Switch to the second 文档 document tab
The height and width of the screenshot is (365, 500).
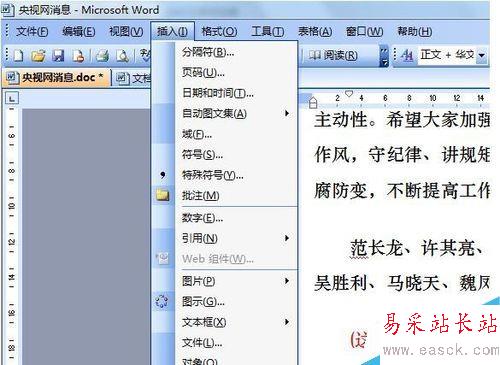click(133, 78)
